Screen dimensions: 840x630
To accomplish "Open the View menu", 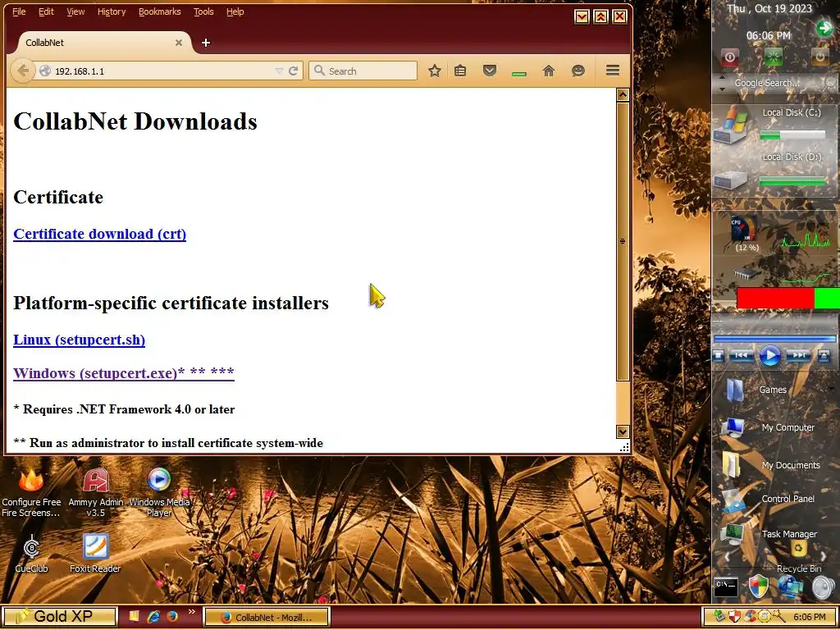I will [75, 11].
